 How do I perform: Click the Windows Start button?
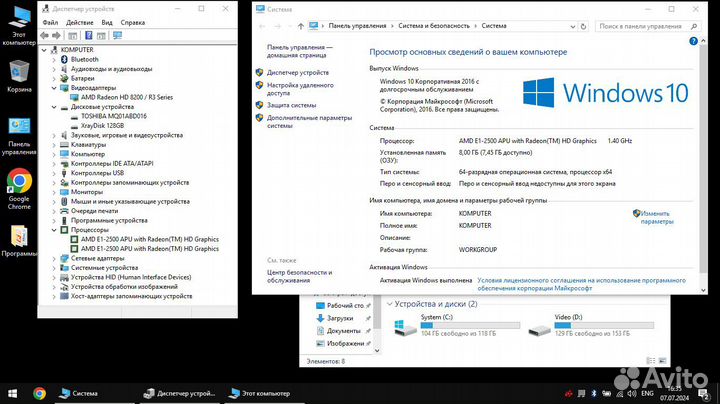tap(12, 394)
